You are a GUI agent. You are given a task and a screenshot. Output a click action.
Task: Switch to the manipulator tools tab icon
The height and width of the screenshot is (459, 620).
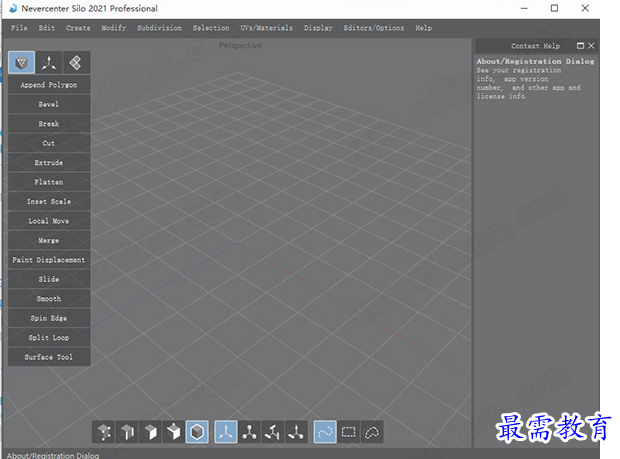[49, 62]
